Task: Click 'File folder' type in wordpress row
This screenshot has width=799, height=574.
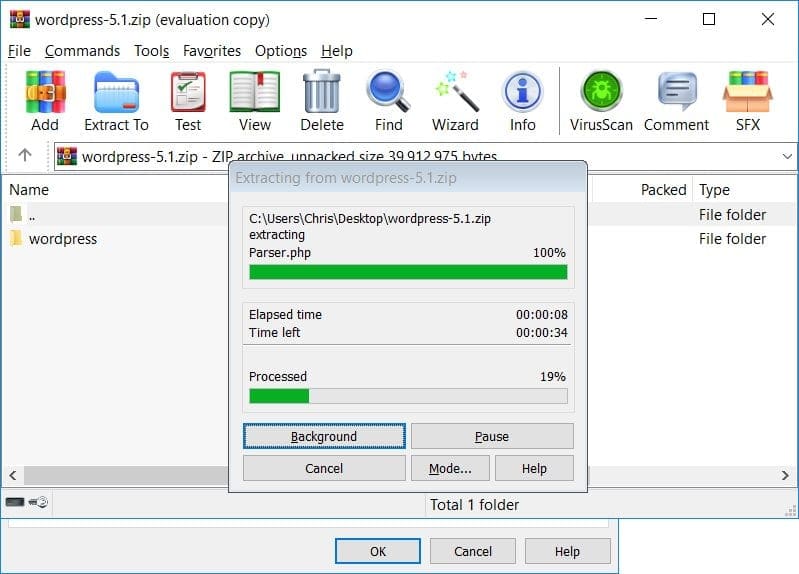Action: tap(732, 239)
